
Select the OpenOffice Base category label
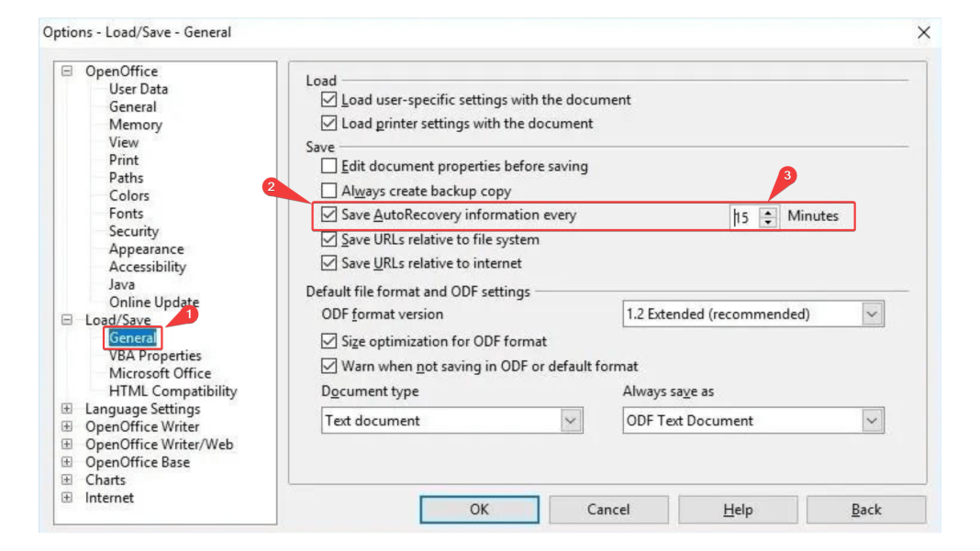(x=138, y=462)
